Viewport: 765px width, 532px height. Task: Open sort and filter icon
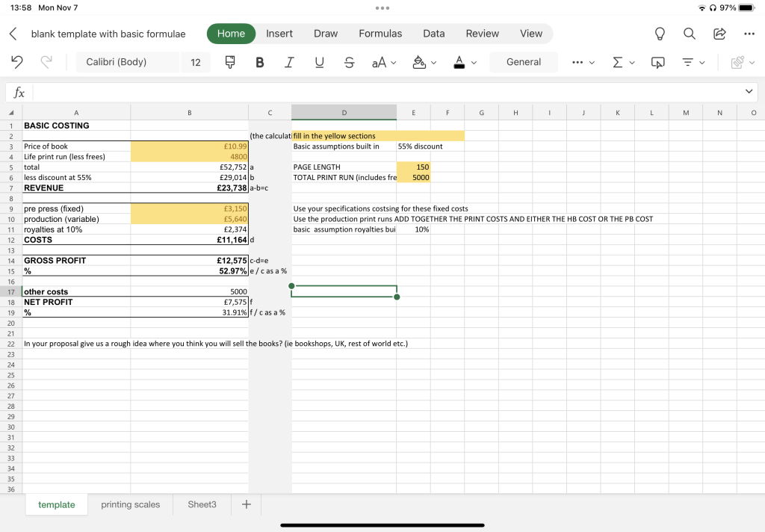687,62
